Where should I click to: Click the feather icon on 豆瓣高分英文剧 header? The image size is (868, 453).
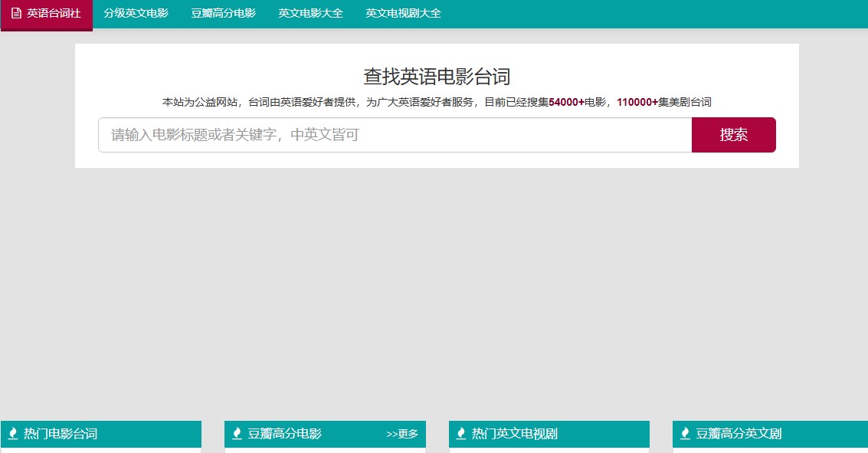[x=683, y=433]
